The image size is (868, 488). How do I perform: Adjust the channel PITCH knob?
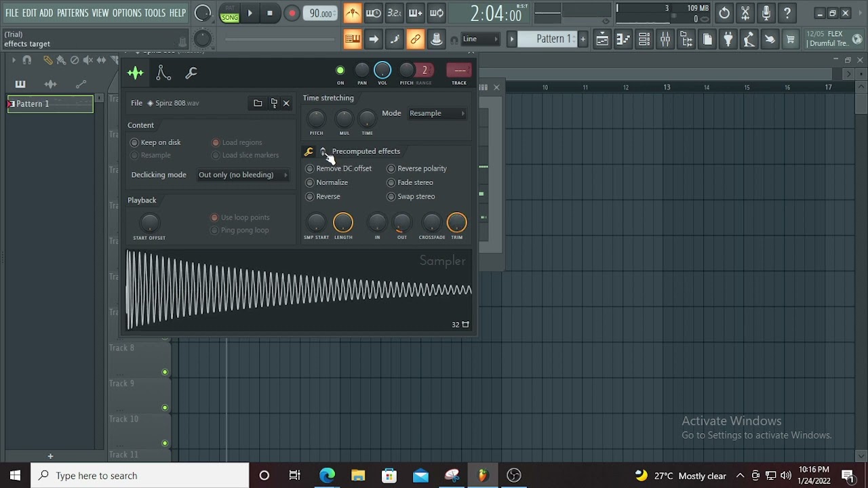coord(406,70)
